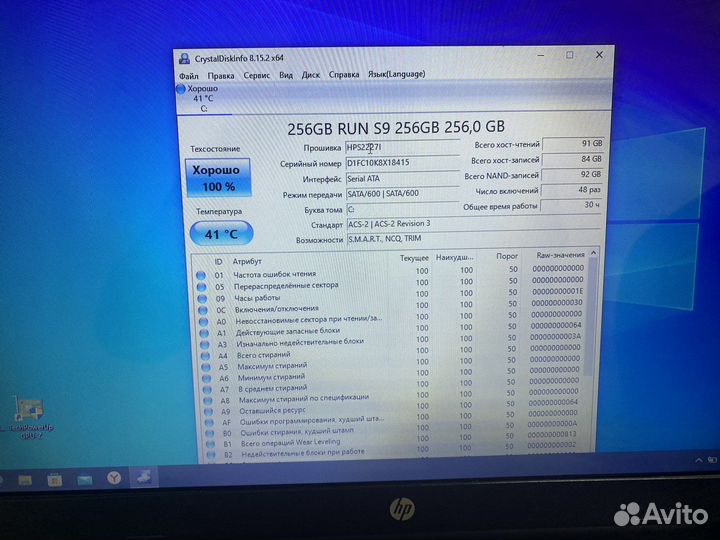Screen dimensions: 720x540
Task: Click the Интерфейс field Serial ATA
Action: 402,179
